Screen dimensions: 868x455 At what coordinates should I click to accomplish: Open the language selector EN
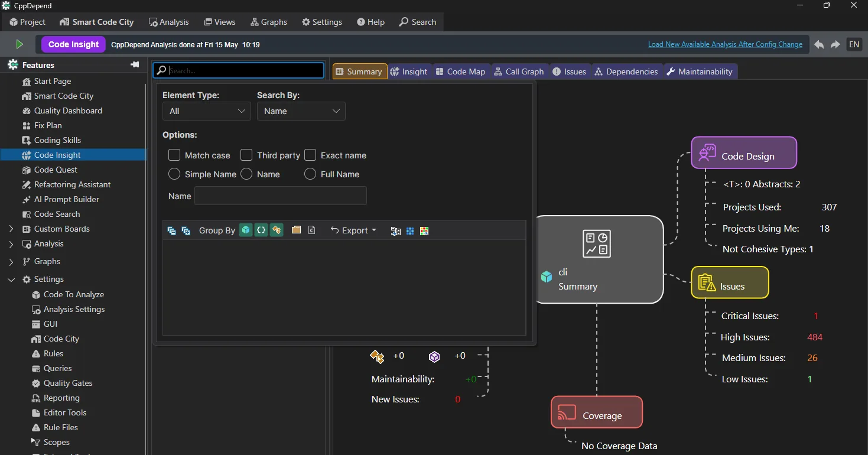click(854, 44)
